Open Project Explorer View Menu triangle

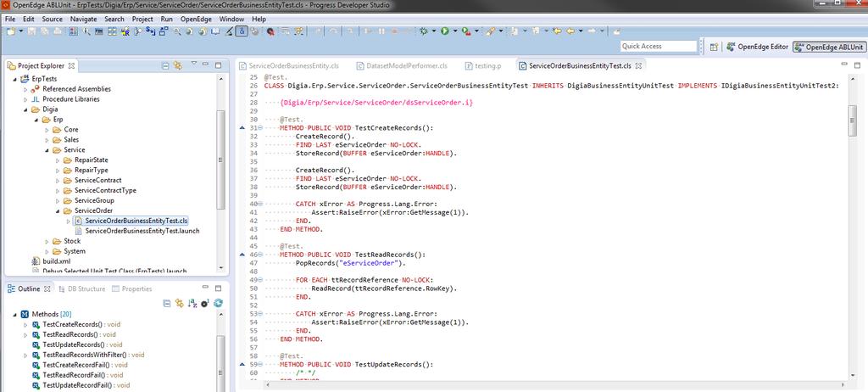194,64
